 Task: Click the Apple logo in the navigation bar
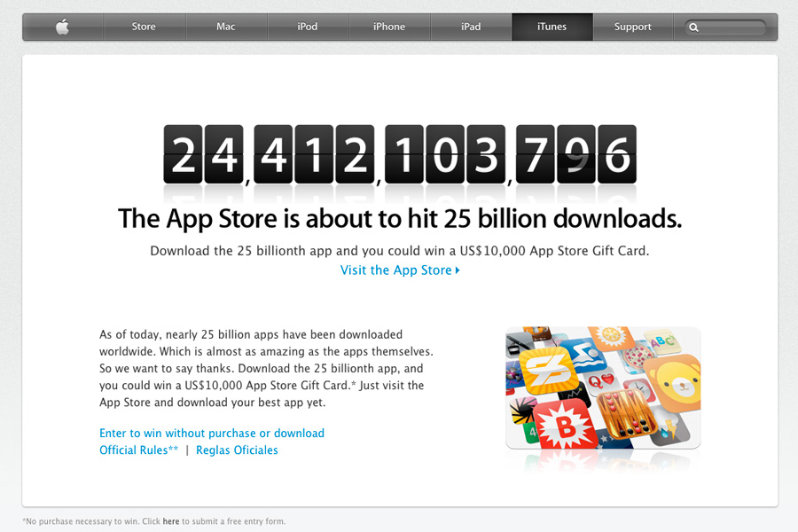[x=62, y=27]
